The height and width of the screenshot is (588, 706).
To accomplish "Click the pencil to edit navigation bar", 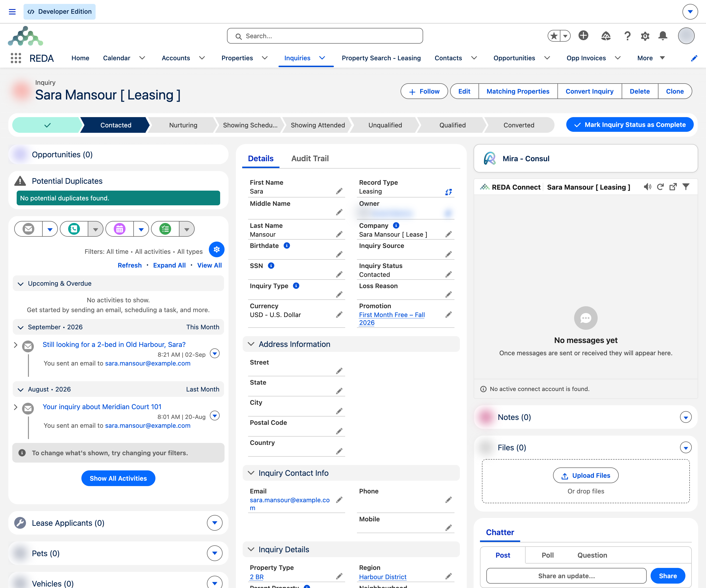I will 694,58.
